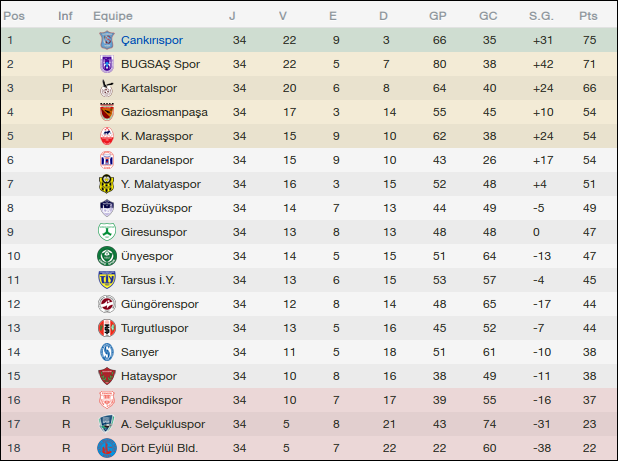Select the Dört Eylül Bld. row name
This screenshot has width=618, height=461.
click(x=159, y=448)
